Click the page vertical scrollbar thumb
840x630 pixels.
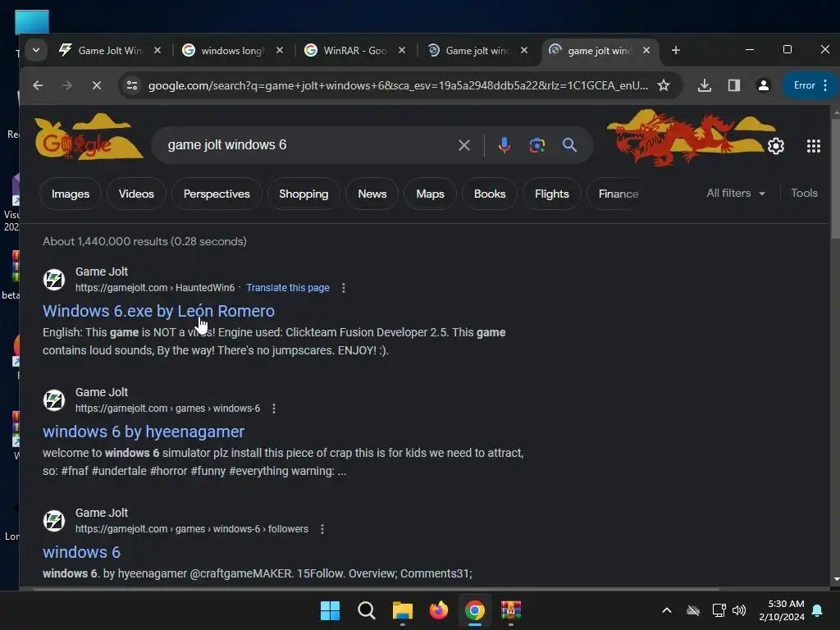[x=835, y=178]
